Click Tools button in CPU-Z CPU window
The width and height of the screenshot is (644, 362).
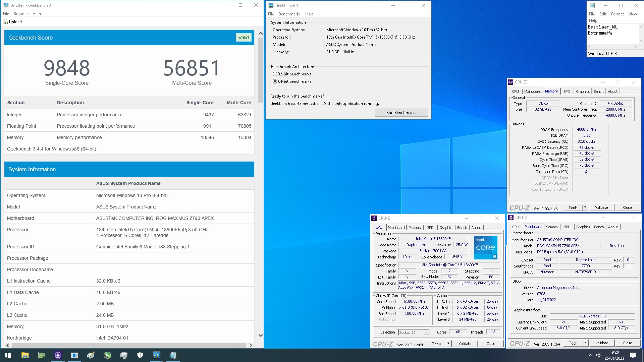[x=436, y=344]
